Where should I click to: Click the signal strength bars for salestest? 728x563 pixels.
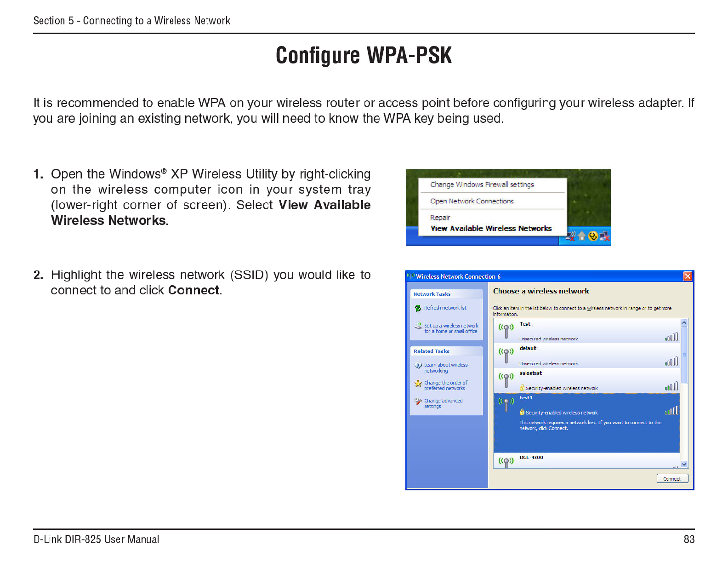pyautogui.click(x=671, y=386)
